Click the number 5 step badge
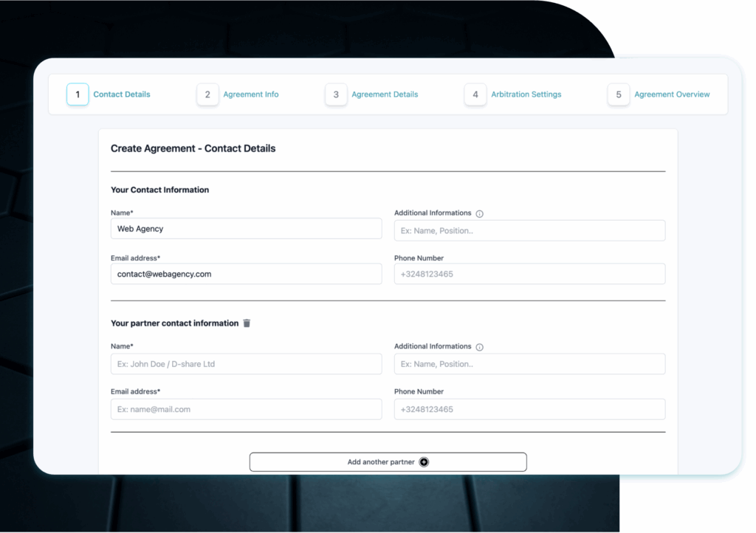756x533 pixels. 619,94
